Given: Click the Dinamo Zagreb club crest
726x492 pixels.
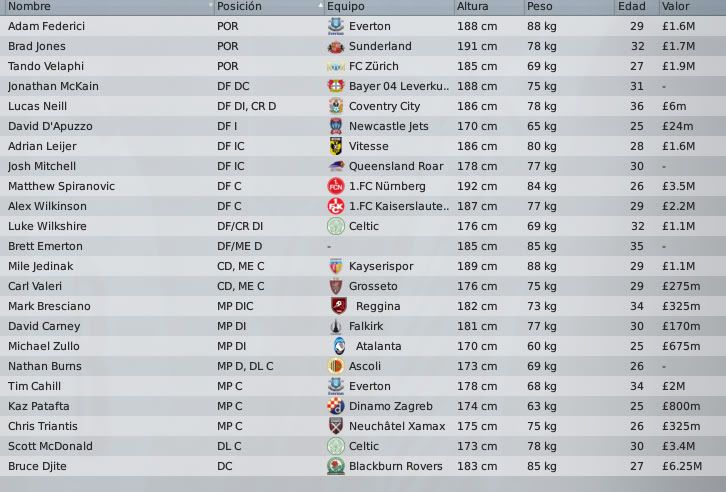Looking at the screenshot, I should [x=335, y=406].
